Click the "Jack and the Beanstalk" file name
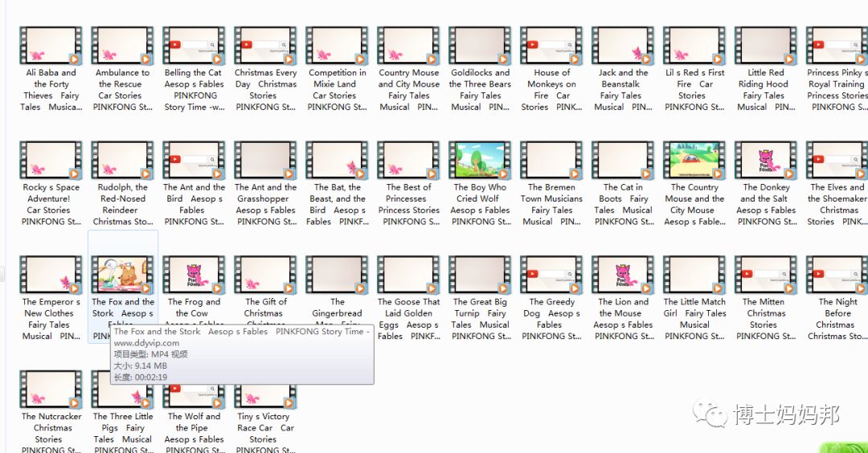868x453 pixels. 623,90
